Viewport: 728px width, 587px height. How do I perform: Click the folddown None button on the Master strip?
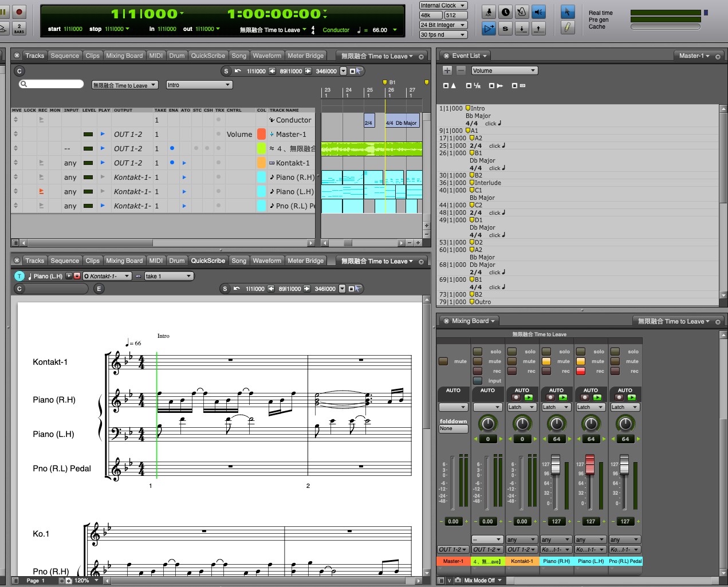click(x=453, y=428)
